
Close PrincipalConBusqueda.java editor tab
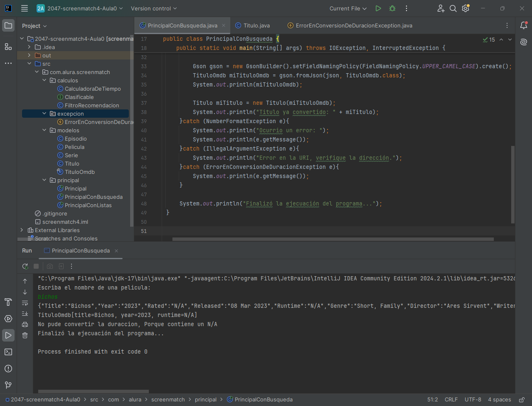(x=224, y=25)
